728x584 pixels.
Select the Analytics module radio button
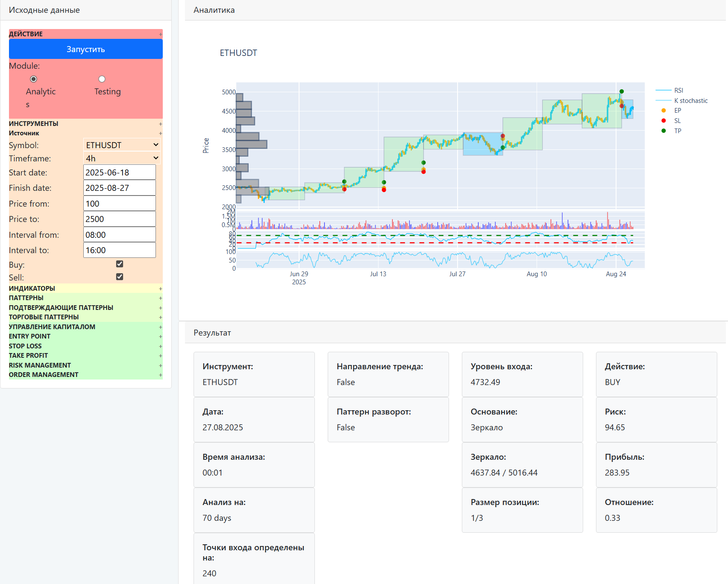click(33, 79)
